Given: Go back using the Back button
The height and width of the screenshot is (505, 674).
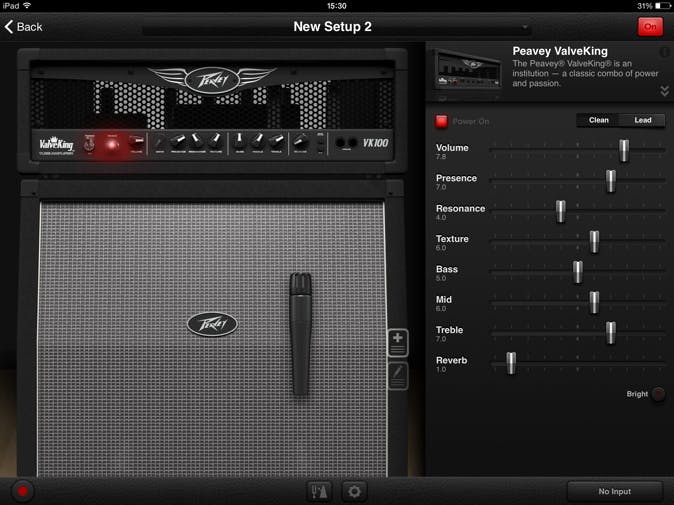Looking at the screenshot, I should 24,27.
